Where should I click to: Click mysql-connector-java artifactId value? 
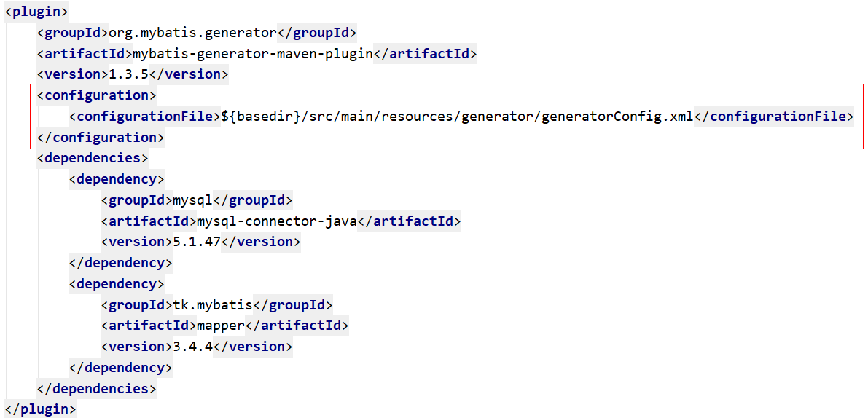pyautogui.click(x=276, y=221)
